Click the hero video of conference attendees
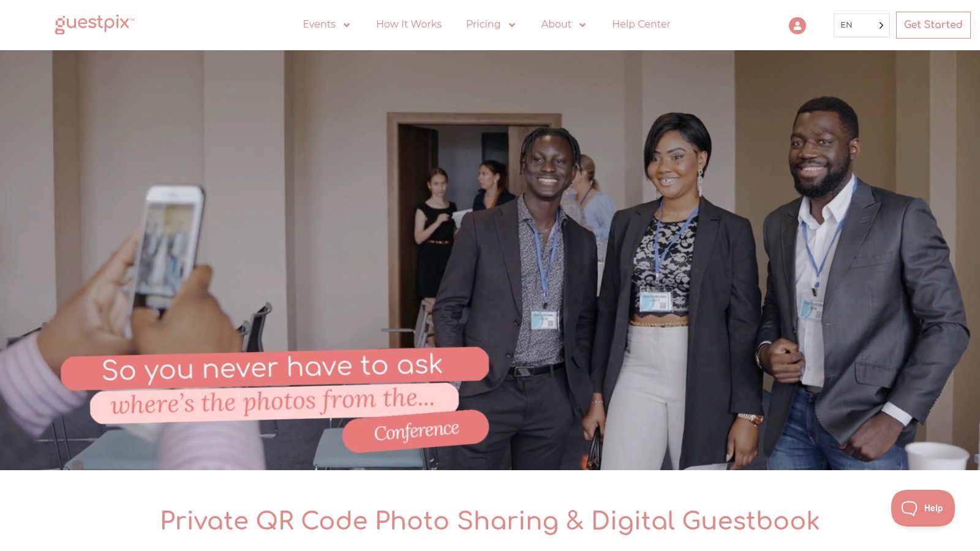 point(490,260)
